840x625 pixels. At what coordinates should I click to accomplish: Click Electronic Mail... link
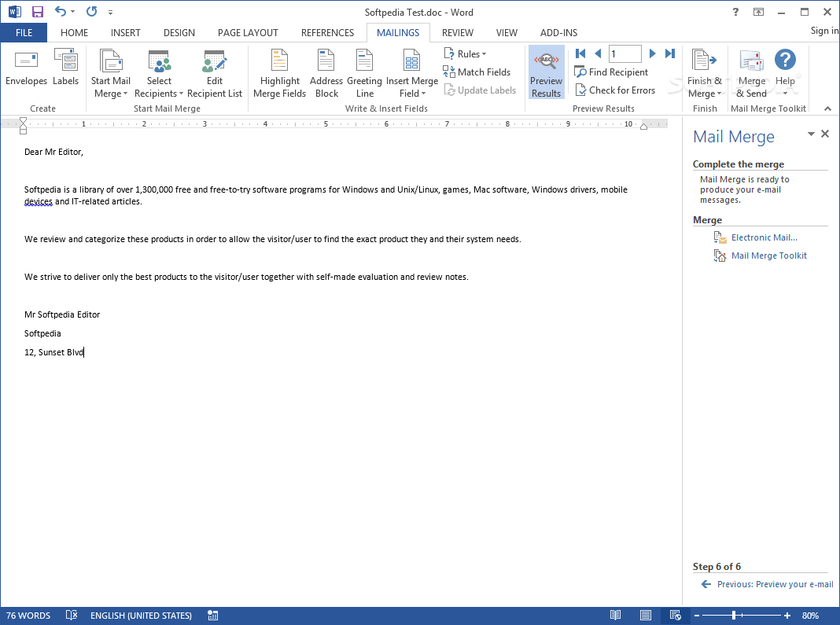[764, 237]
